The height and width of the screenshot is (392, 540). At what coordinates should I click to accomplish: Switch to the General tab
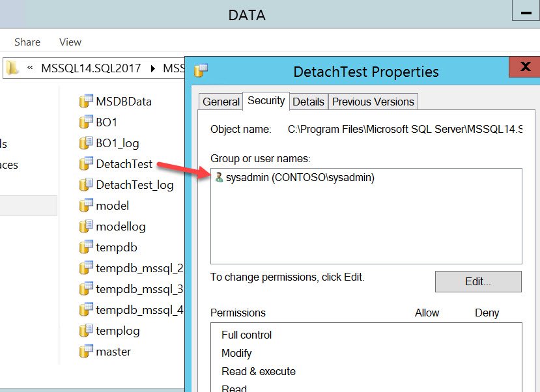(x=221, y=102)
